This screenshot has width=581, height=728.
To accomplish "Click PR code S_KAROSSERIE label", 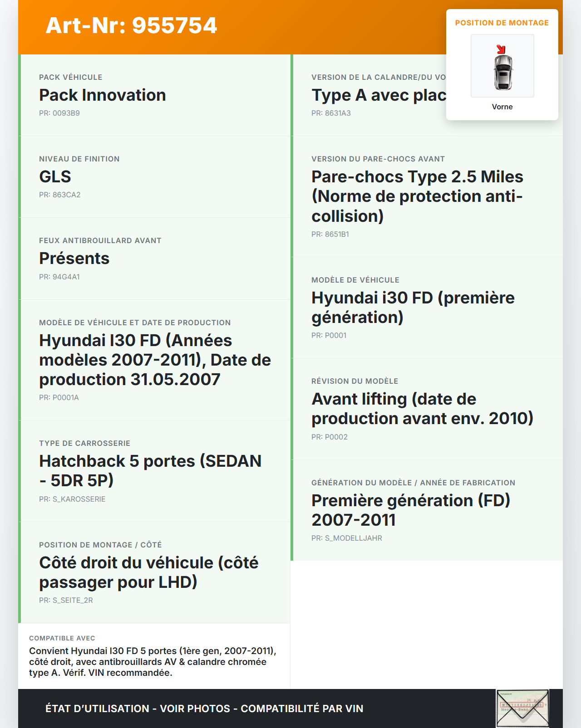I will click(x=72, y=499).
